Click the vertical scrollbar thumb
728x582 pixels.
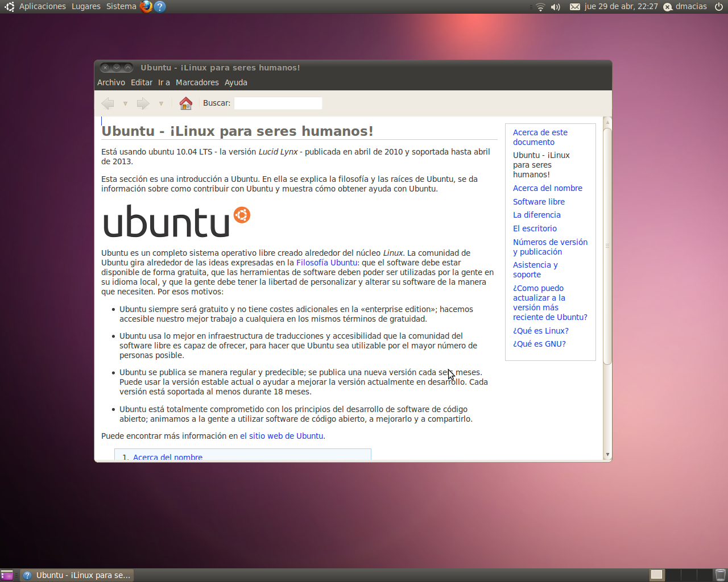pyautogui.click(x=607, y=246)
